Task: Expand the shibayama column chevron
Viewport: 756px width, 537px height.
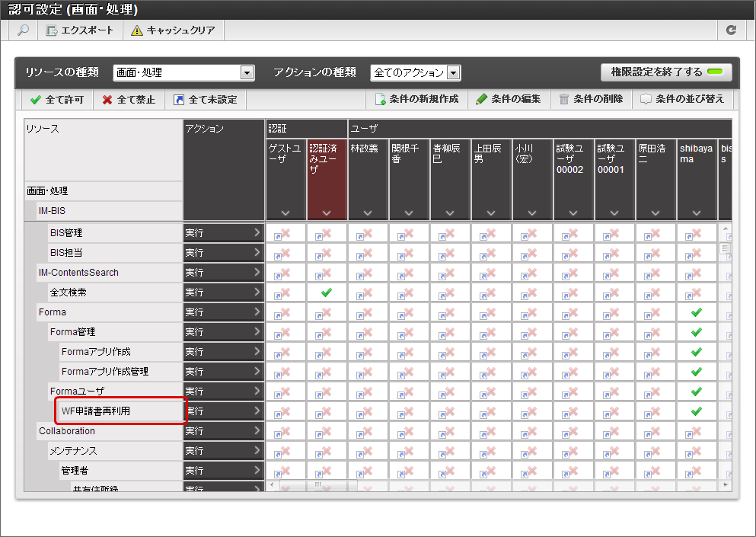Action: (x=696, y=213)
